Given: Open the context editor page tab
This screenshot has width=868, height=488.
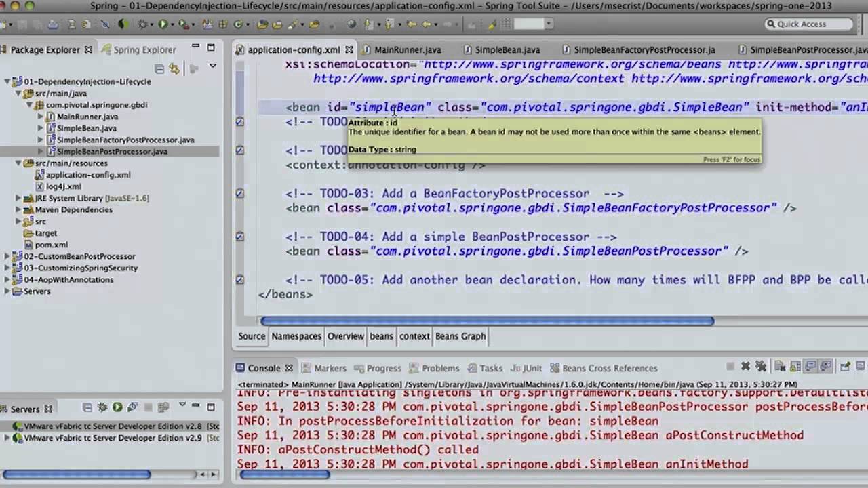Looking at the screenshot, I should [x=414, y=336].
